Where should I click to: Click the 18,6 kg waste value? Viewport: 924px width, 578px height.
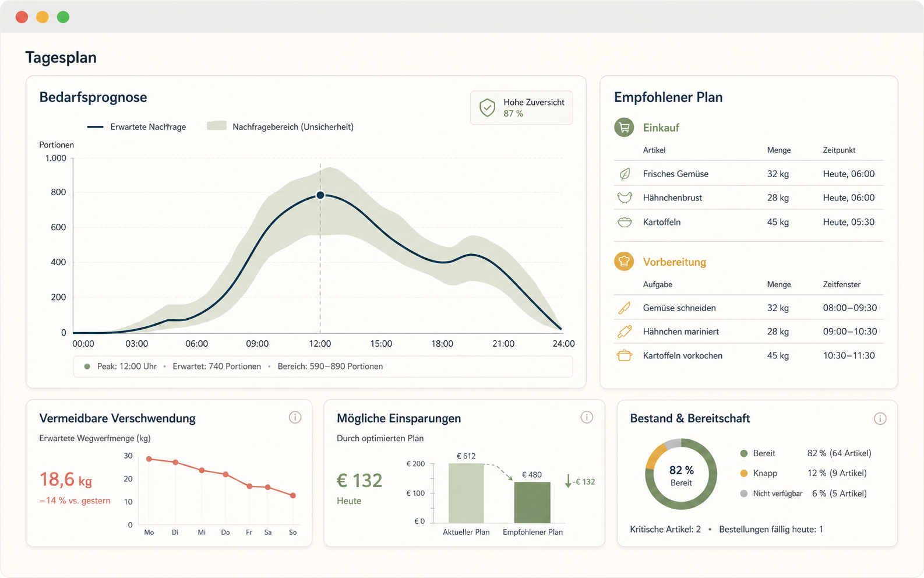(x=66, y=480)
